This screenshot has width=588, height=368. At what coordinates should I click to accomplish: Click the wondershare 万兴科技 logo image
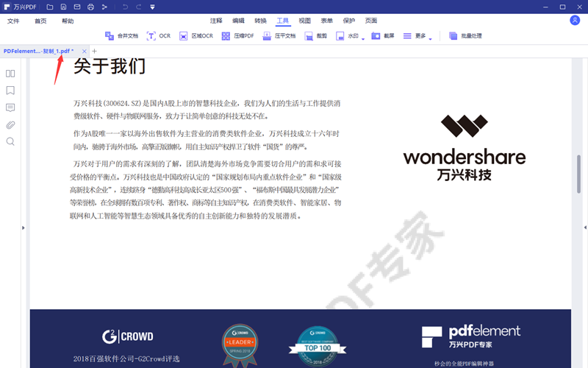click(465, 148)
